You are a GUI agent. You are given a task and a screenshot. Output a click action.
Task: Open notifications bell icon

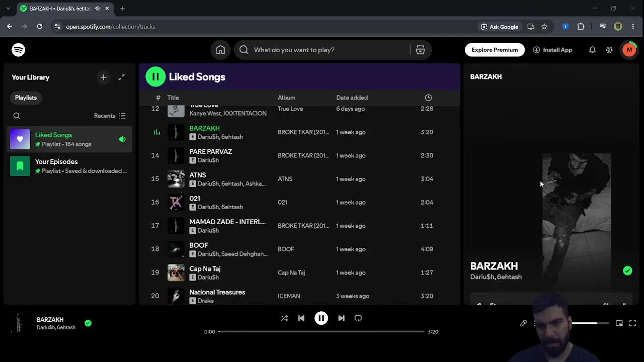tap(592, 50)
